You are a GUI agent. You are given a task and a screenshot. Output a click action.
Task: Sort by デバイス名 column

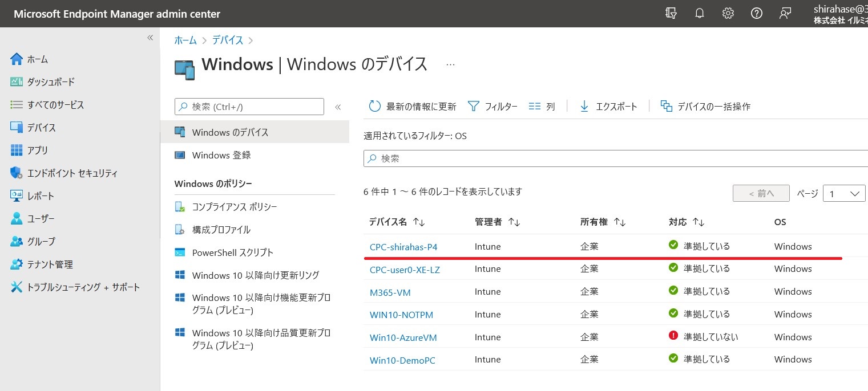click(397, 222)
